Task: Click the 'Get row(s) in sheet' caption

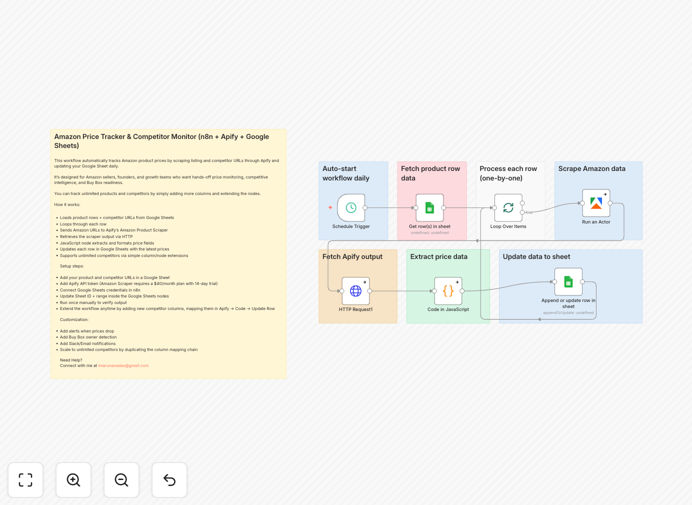Action: click(429, 226)
